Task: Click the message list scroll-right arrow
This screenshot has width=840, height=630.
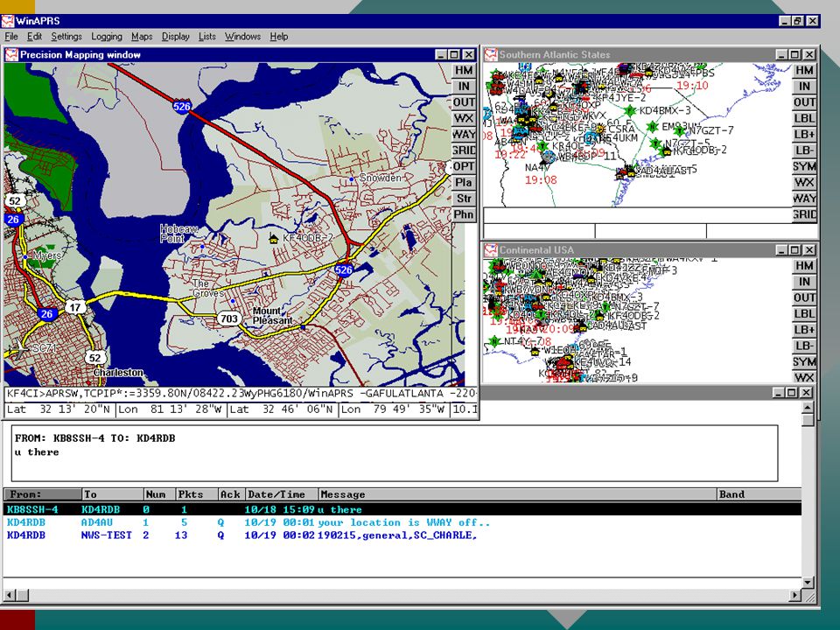Action: click(x=795, y=595)
